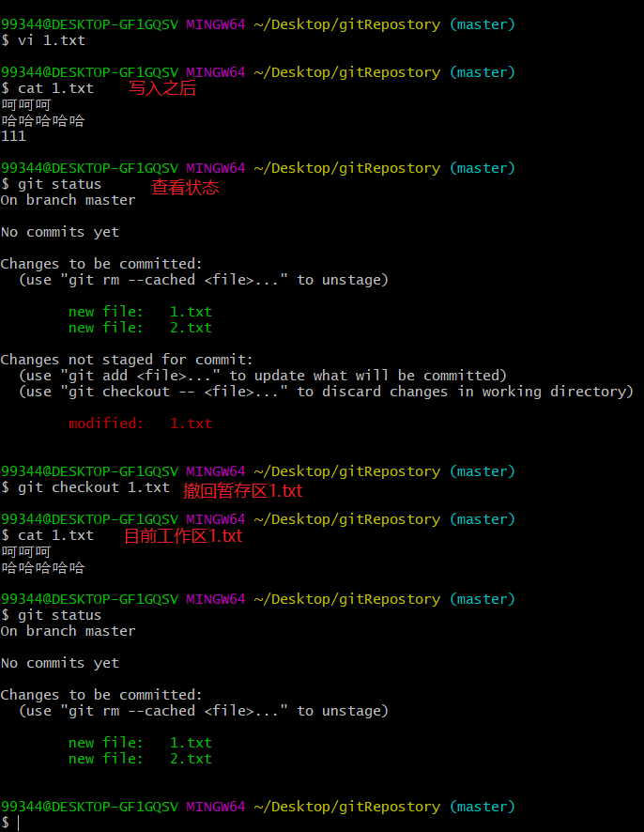Click the 'git add <file>...' hint line
The image size is (644, 832).
click(x=263, y=376)
